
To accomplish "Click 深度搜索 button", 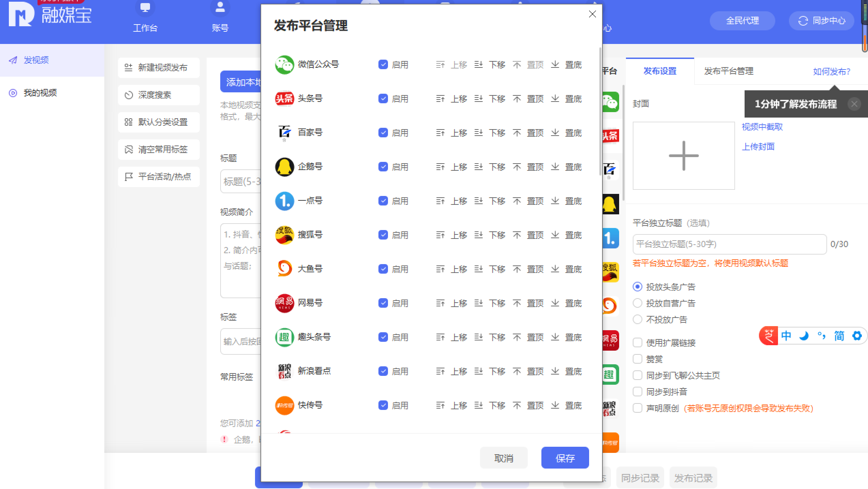I will (159, 95).
